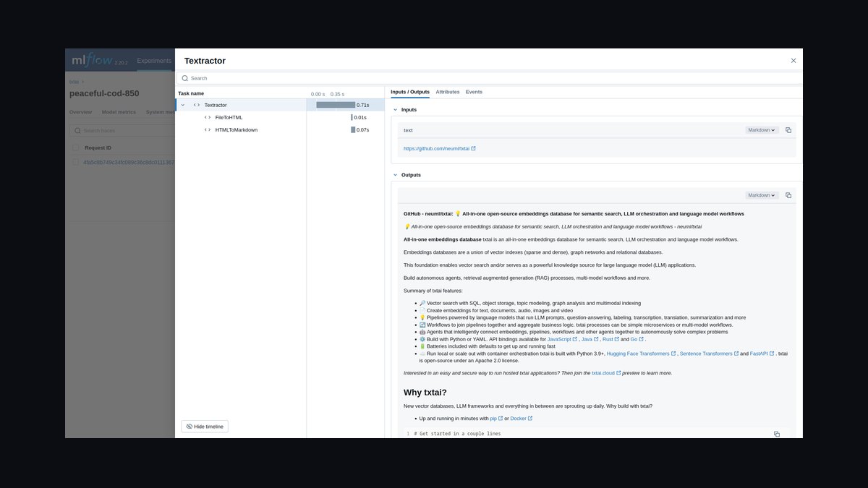Click the code icon beside HTMLToMarkdown span
868x488 pixels.
pos(208,130)
